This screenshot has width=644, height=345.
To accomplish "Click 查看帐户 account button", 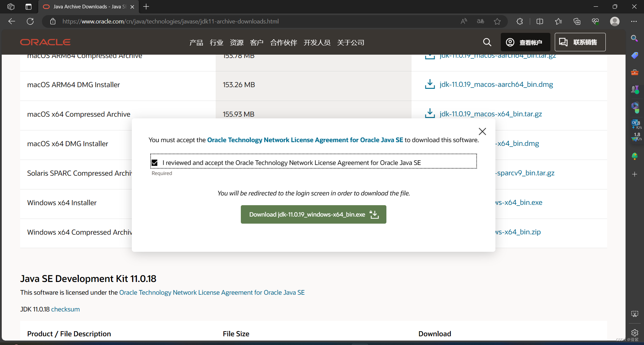I will click(525, 42).
